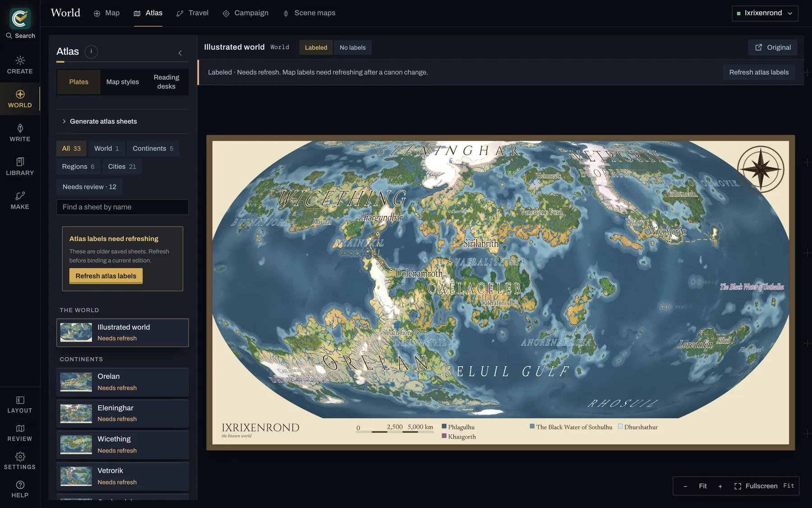
Task: Click the "Zhargundbar" map label
Action: [x=380, y=218]
